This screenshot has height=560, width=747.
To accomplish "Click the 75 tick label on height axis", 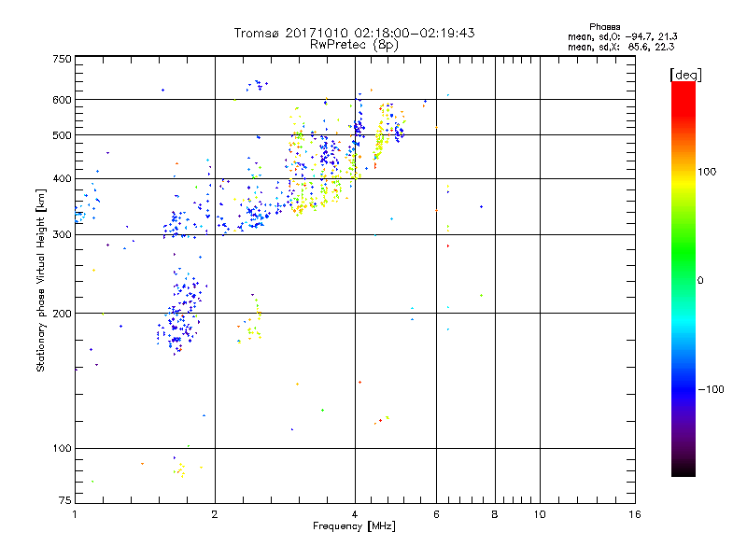I will [64, 502].
